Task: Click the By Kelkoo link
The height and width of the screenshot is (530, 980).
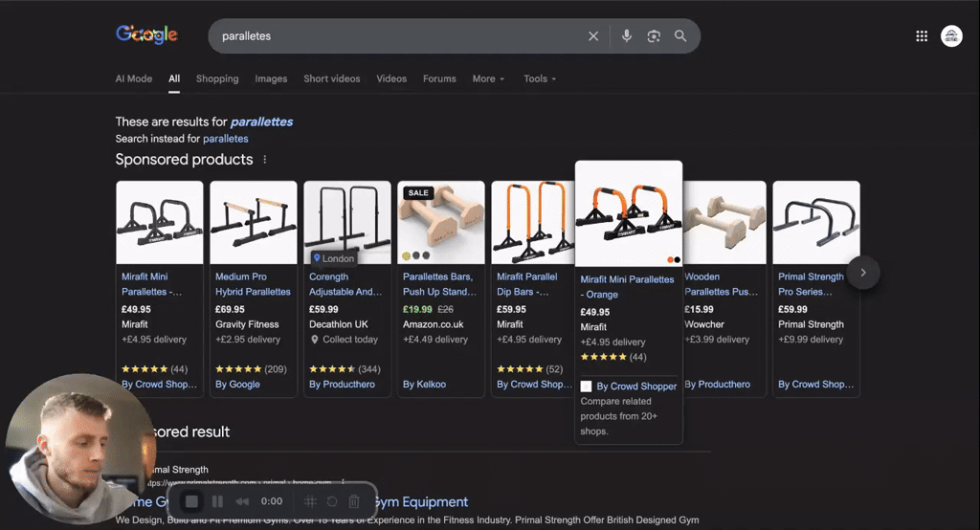Action: coord(424,385)
